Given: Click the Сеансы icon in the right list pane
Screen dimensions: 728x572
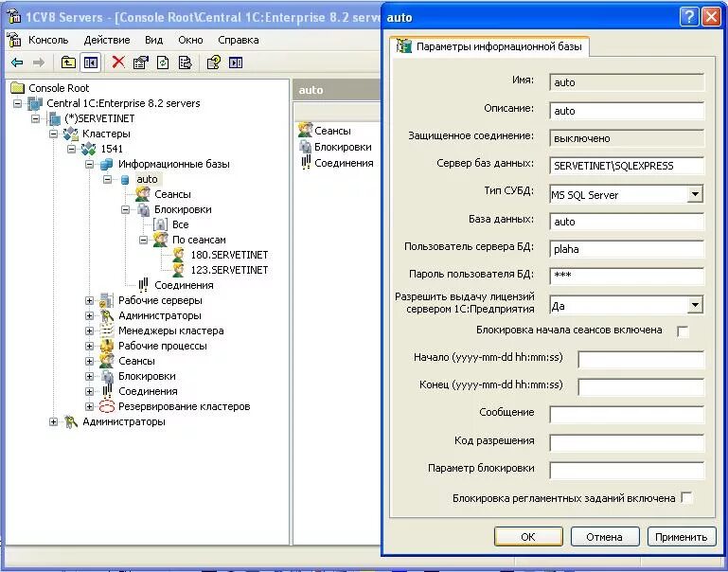Looking at the screenshot, I should pos(305,131).
